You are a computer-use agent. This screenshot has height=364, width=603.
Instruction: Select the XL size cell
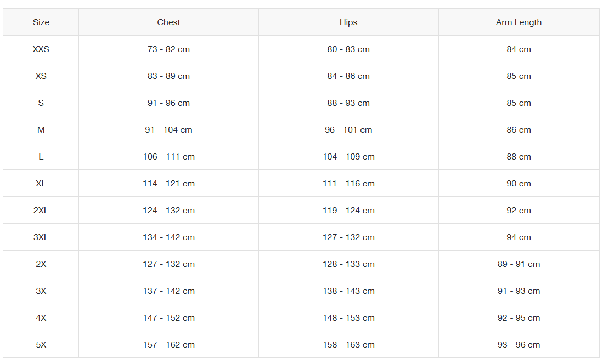tap(41, 184)
